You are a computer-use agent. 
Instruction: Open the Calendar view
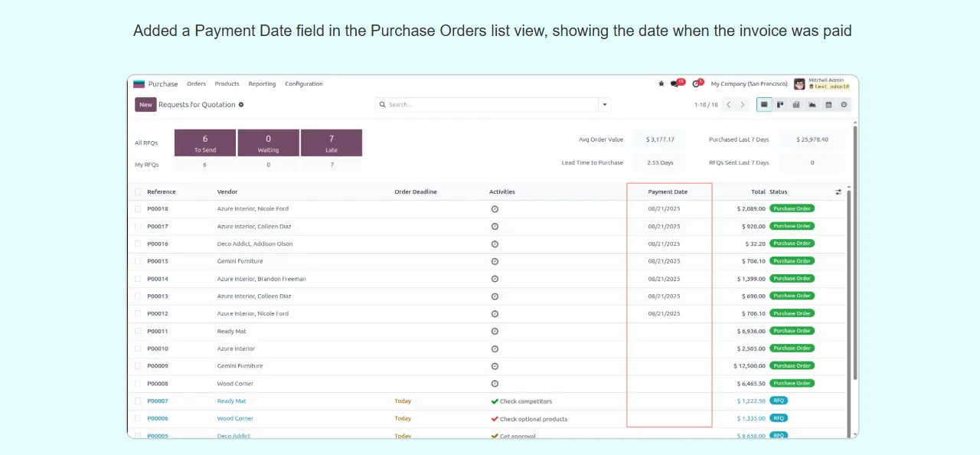pyautogui.click(x=828, y=105)
